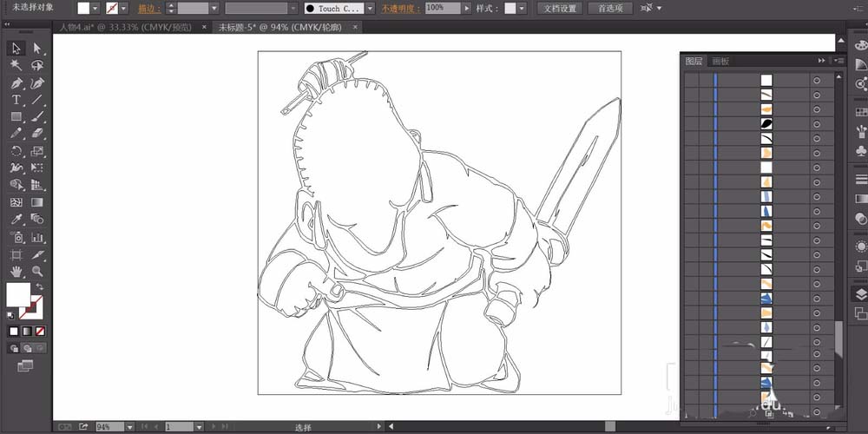The image size is (868, 434).
Task: Select the Hand tool
Action: 16,271
